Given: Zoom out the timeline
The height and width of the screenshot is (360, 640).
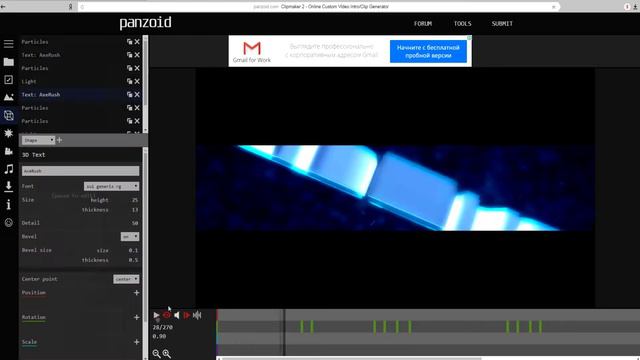Looking at the screenshot, I should coord(156,353).
